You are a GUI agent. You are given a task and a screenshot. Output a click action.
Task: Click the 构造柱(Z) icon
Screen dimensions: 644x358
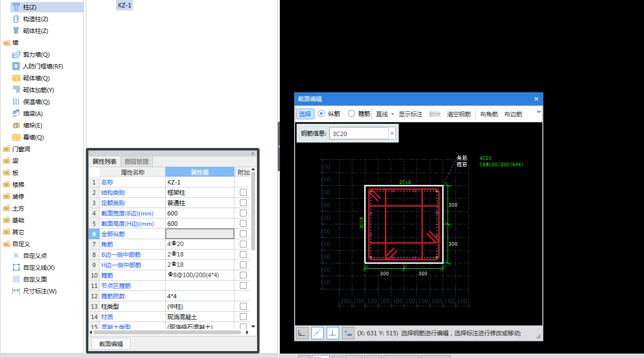coord(16,19)
